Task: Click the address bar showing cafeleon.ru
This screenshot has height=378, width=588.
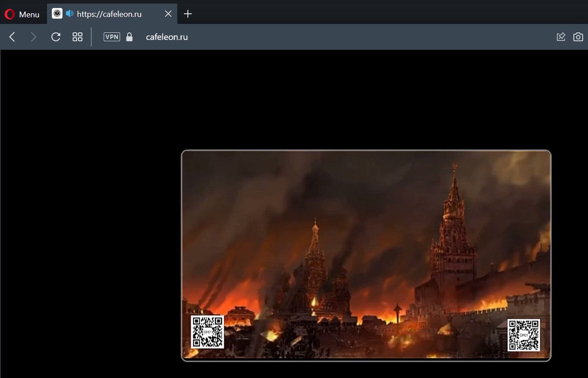Action: pos(167,37)
